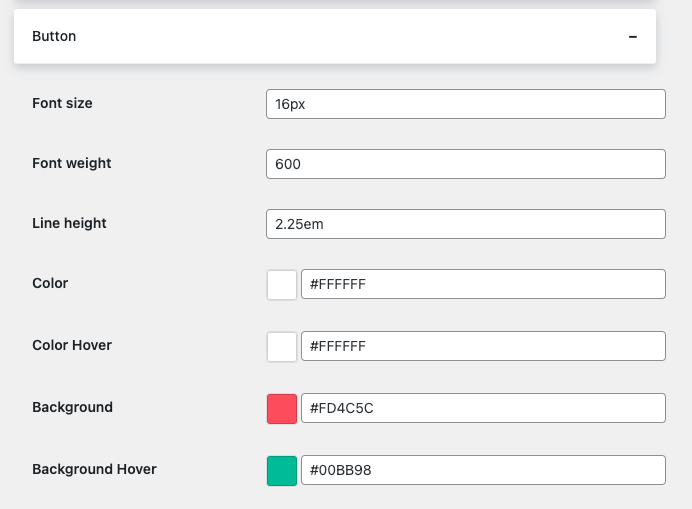Click the Color label text
This screenshot has height=509, width=692.
point(50,283)
